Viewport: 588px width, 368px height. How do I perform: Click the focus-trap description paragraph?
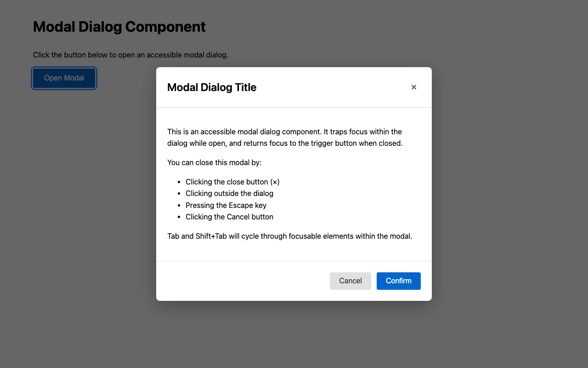click(285, 137)
